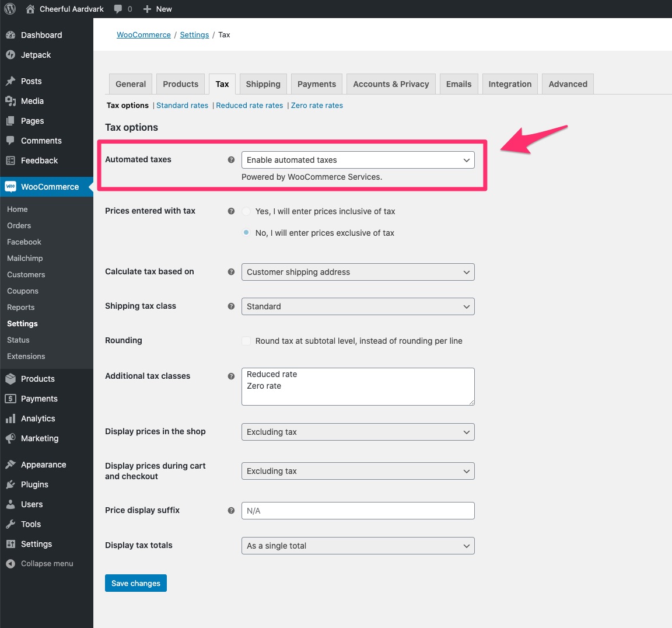The width and height of the screenshot is (672, 628).
Task: Click the Feedback form icon
Action: coord(10,161)
